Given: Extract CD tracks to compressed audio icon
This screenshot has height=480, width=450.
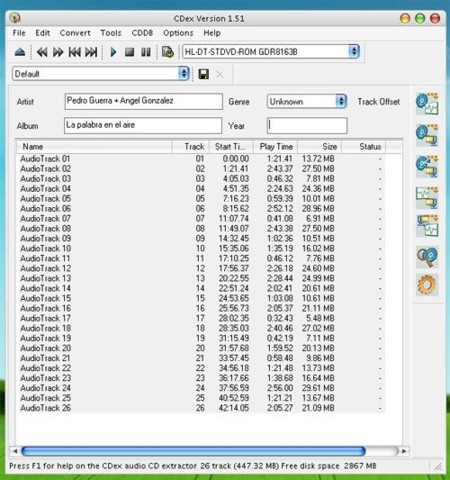Looking at the screenshot, I should pyautogui.click(x=427, y=135).
